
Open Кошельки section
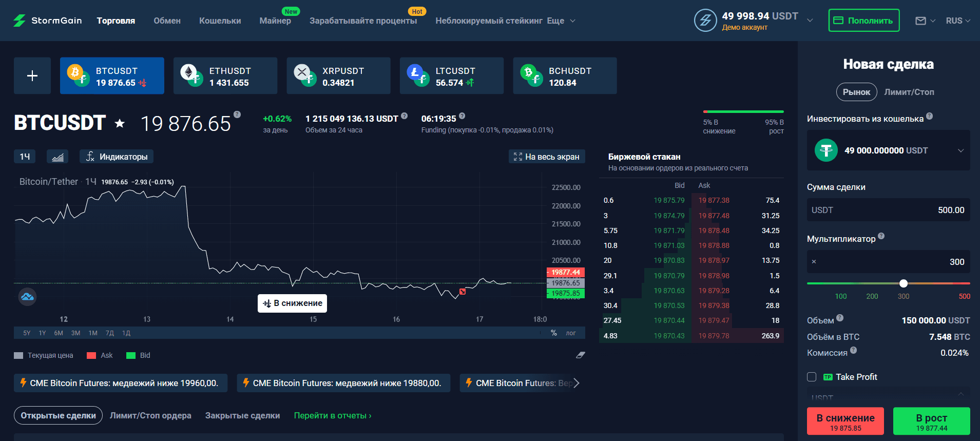[x=220, y=21]
